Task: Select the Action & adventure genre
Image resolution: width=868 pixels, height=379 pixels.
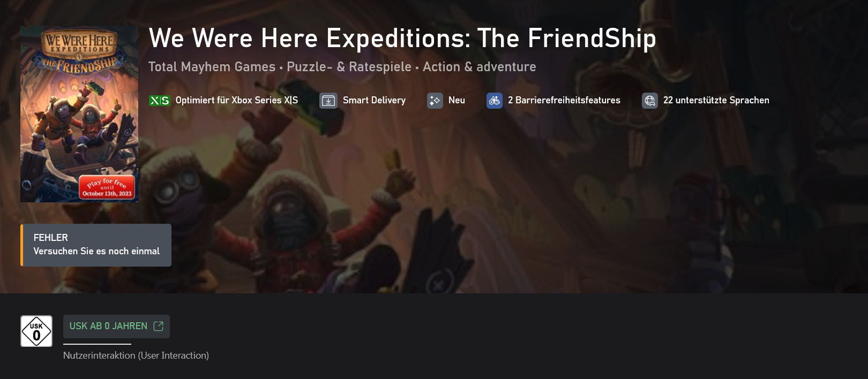Action: 480,67
